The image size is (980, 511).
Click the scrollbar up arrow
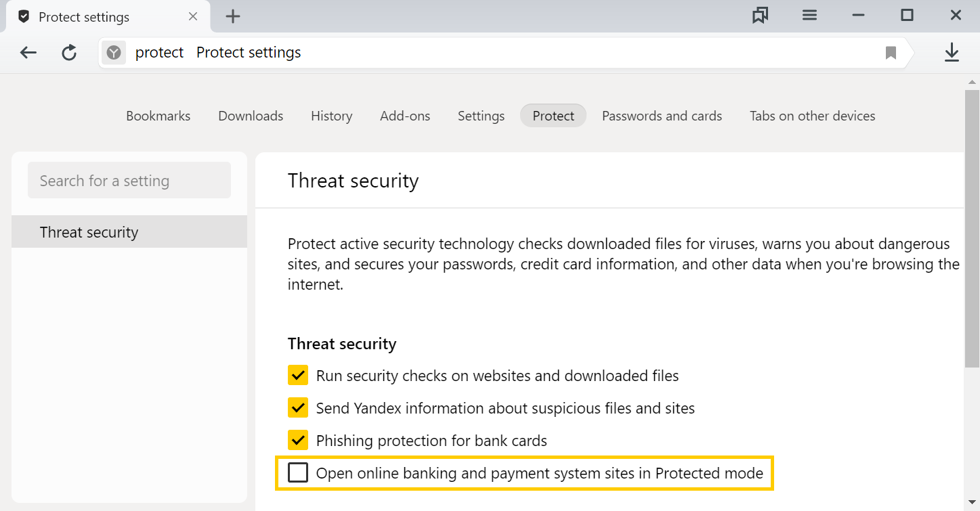point(972,82)
